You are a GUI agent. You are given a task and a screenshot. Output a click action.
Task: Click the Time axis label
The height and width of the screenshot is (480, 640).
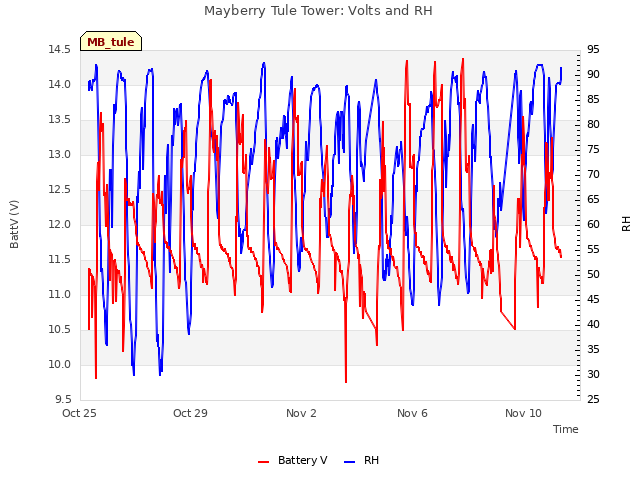[x=566, y=429]
